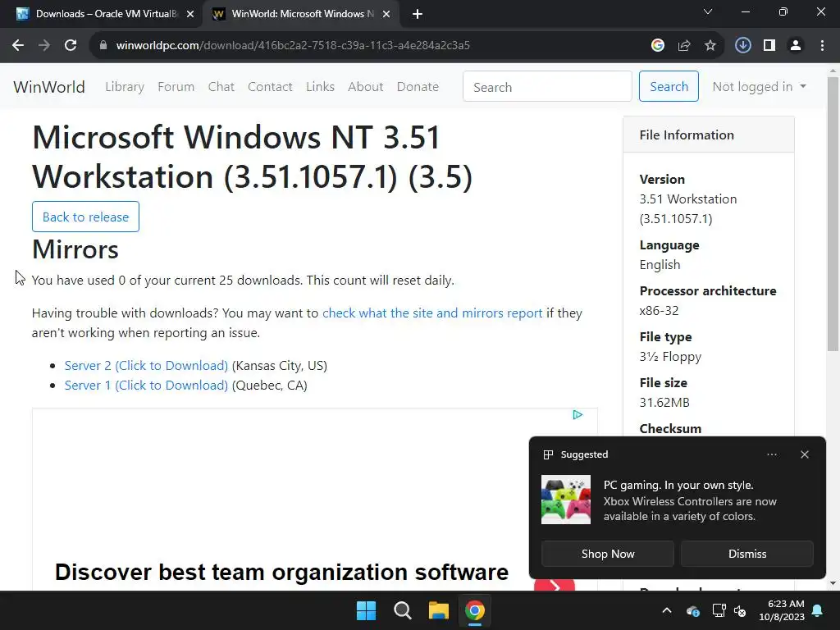
Task: Click the 31.62MB file size value
Action: click(x=664, y=403)
